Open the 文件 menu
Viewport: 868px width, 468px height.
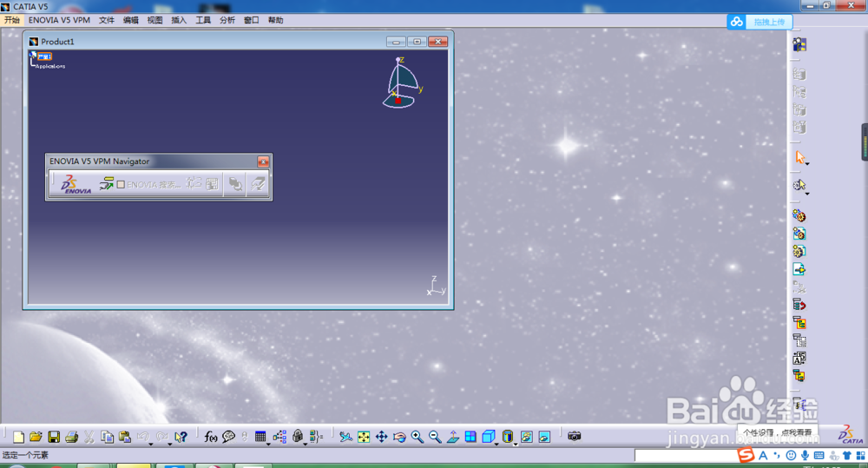coord(106,20)
